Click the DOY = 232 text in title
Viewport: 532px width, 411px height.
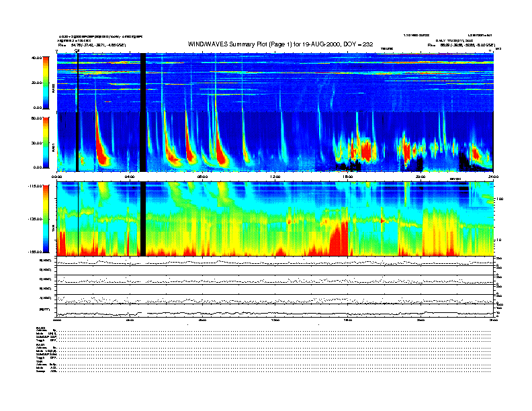(358, 44)
